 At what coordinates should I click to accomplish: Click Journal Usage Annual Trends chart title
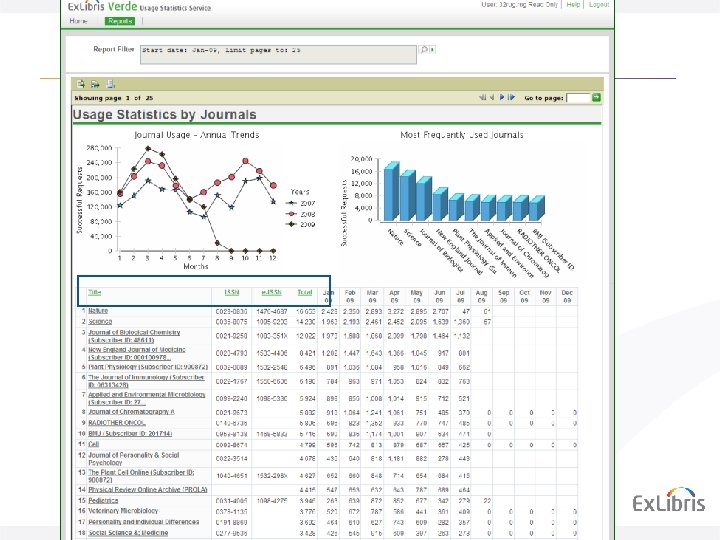click(197, 135)
